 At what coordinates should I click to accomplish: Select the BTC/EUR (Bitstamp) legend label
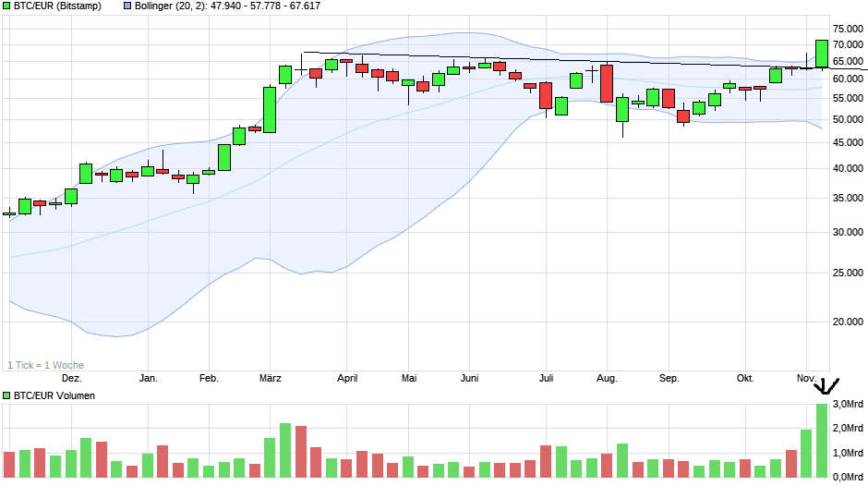[x=57, y=6]
